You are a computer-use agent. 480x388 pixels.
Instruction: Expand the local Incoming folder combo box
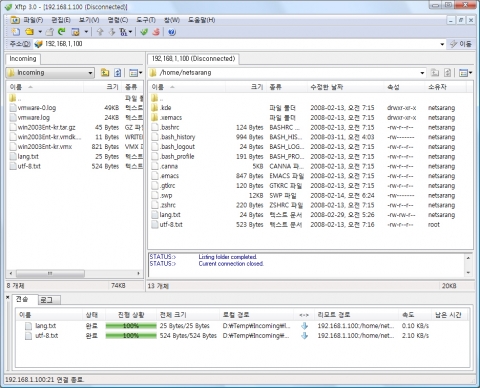pyautogui.click(x=90, y=73)
